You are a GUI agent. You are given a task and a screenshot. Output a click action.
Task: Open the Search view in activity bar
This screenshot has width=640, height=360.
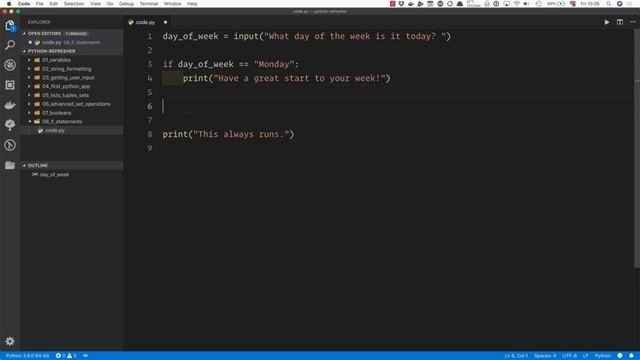click(x=10, y=45)
